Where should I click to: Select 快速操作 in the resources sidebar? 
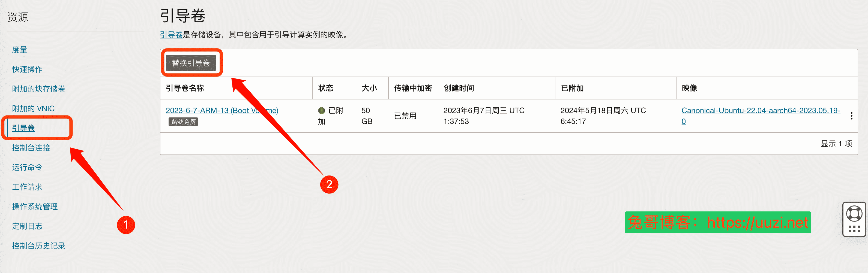(x=27, y=69)
